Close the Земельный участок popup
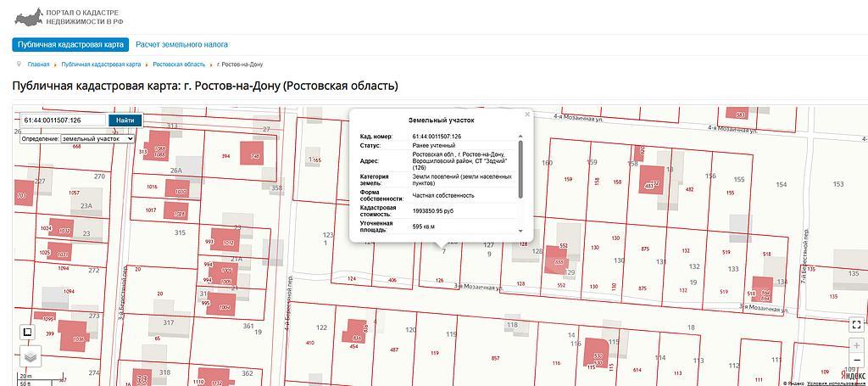This screenshot has width=868, height=386. click(526, 114)
